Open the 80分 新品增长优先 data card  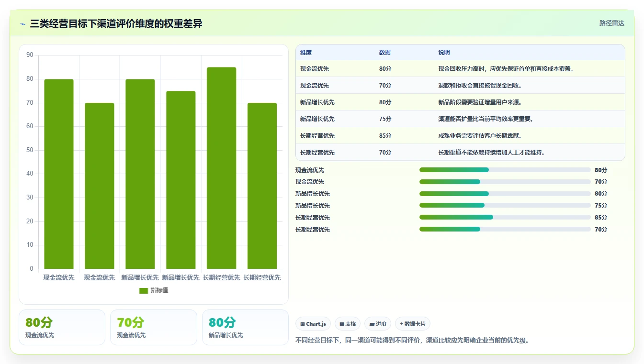245,327
